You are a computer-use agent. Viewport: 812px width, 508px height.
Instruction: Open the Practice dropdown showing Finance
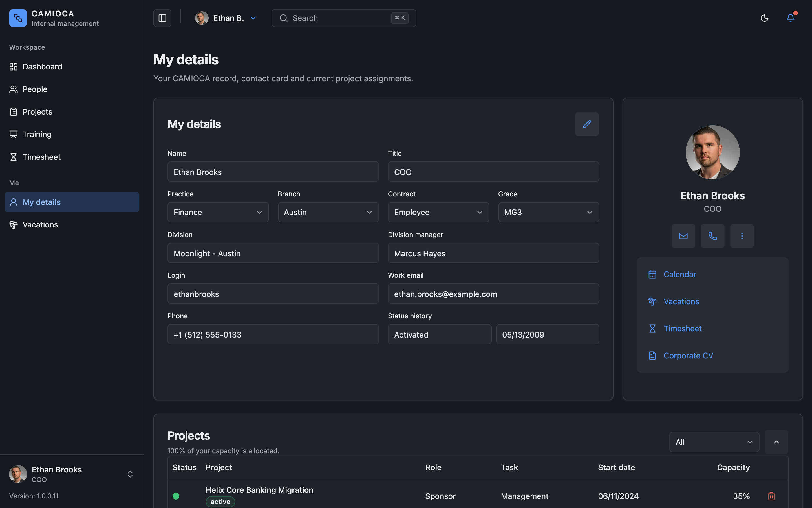pyautogui.click(x=218, y=212)
